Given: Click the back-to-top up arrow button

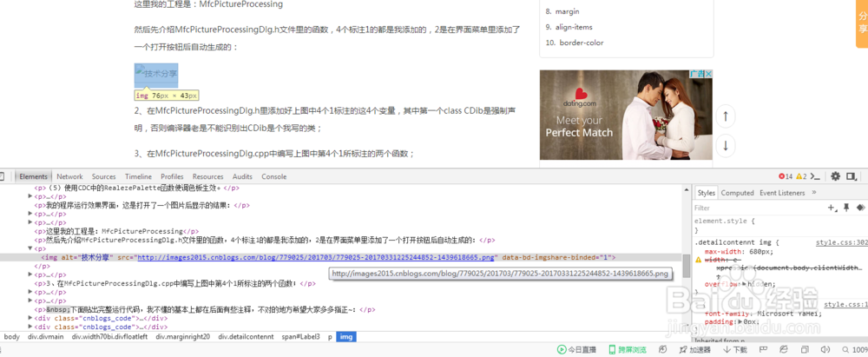Looking at the screenshot, I should coord(725,116).
